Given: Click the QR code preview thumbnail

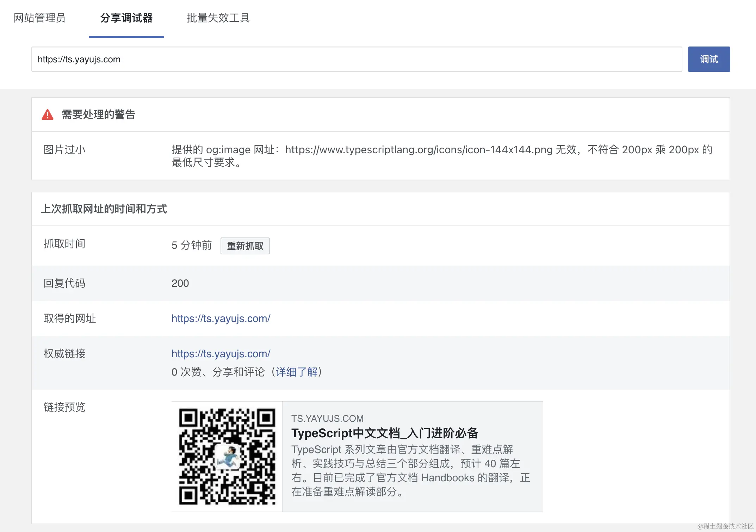Looking at the screenshot, I should point(227,456).
